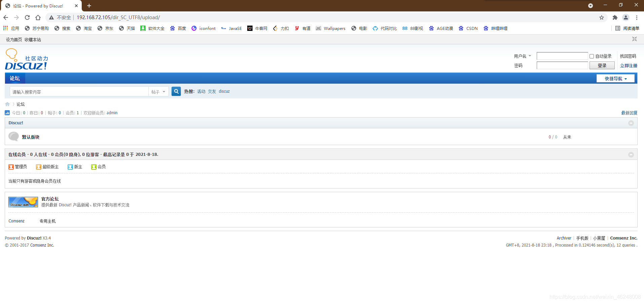
Task: Click the 交友 hot search link
Action: click(212, 91)
